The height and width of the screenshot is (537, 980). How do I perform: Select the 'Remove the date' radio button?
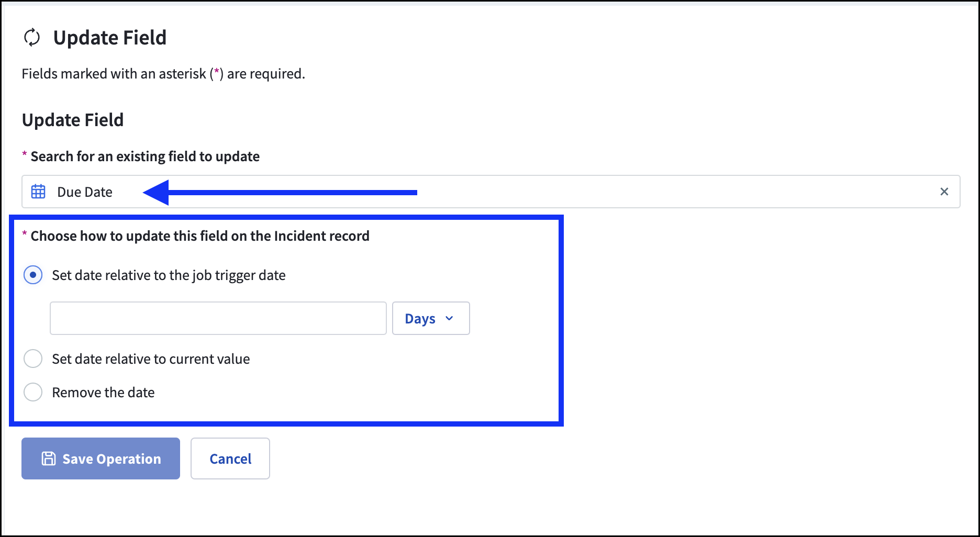(33, 392)
